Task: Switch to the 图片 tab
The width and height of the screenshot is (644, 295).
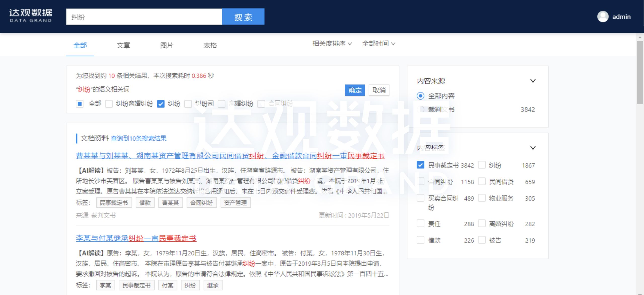Action: tap(167, 45)
